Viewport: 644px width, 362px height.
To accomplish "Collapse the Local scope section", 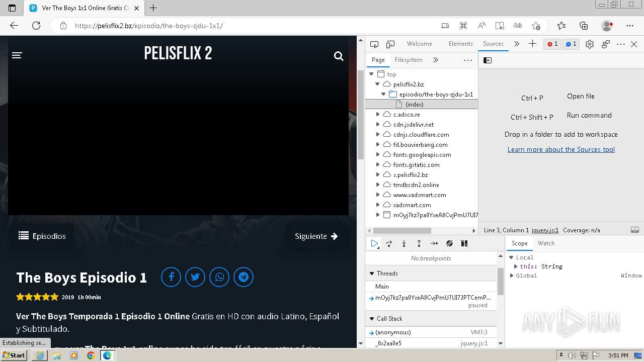I will click(512, 257).
